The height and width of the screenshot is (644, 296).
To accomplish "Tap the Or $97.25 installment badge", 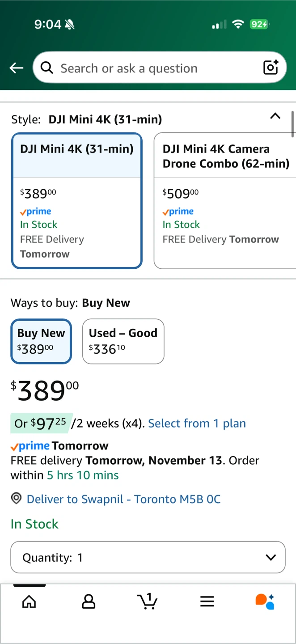I will 40,423.
